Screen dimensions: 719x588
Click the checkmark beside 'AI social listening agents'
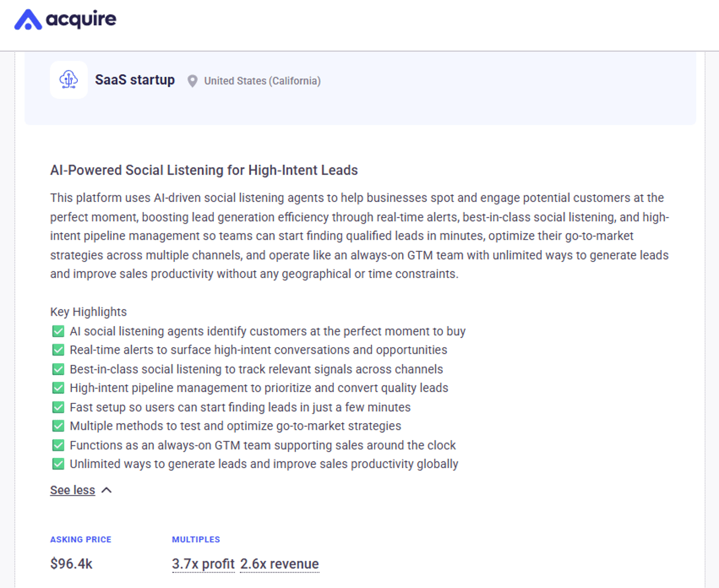click(58, 331)
